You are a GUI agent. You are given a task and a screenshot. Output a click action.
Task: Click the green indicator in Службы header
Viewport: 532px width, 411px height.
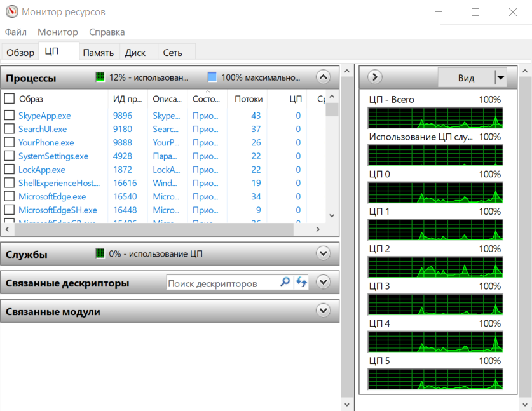pos(100,253)
